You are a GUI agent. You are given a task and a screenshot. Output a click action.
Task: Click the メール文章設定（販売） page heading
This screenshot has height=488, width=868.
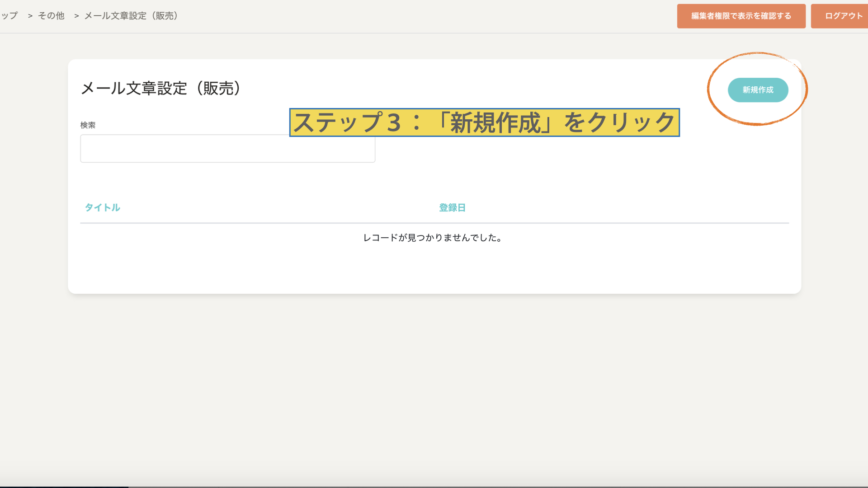click(x=160, y=88)
